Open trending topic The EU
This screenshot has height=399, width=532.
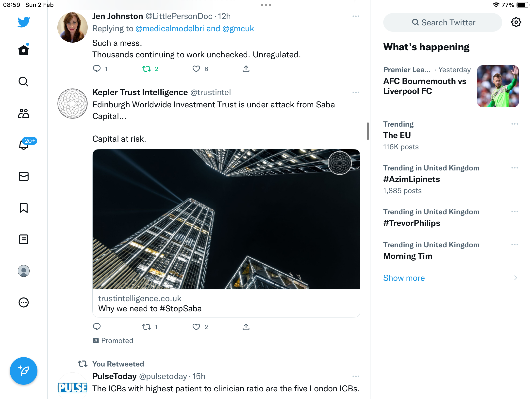click(x=397, y=135)
